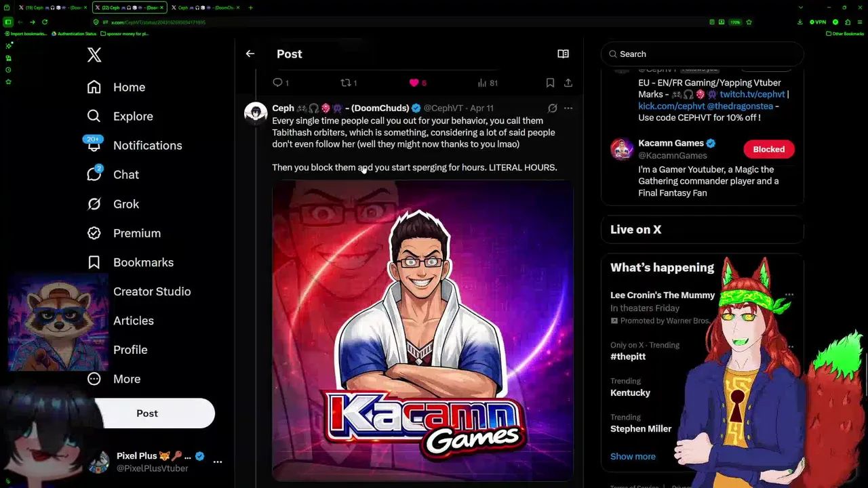Go forward in browser history
This screenshot has height=488, width=868.
[x=32, y=22]
